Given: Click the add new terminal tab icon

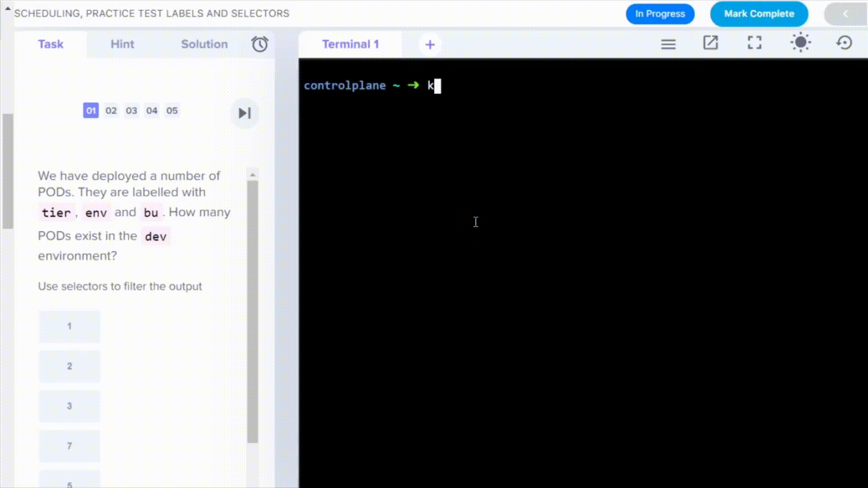Looking at the screenshot, I should (430, 43).
